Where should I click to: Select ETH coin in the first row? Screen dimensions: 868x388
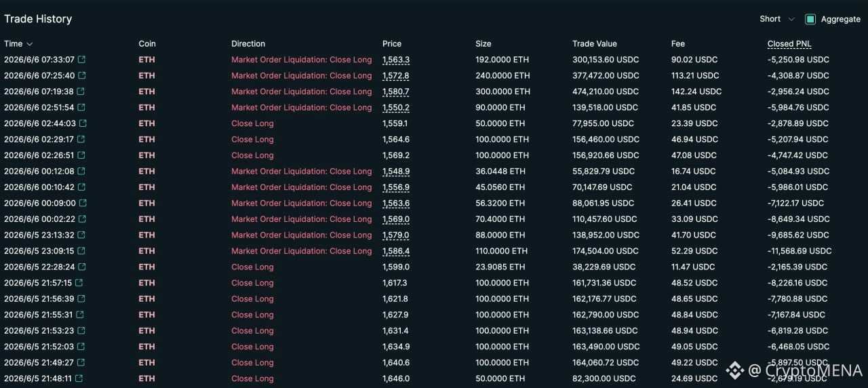pyautogui.click(x=146, y=60)
